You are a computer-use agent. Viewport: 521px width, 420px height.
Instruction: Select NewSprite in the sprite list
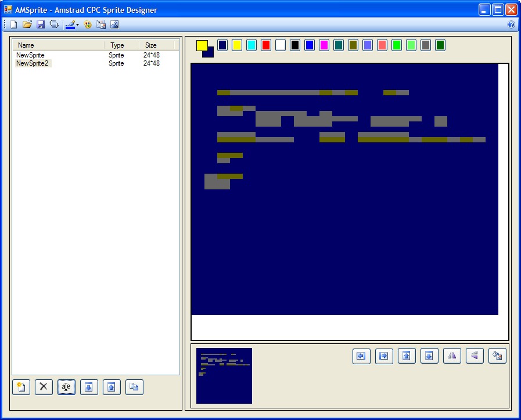[30, 55]
